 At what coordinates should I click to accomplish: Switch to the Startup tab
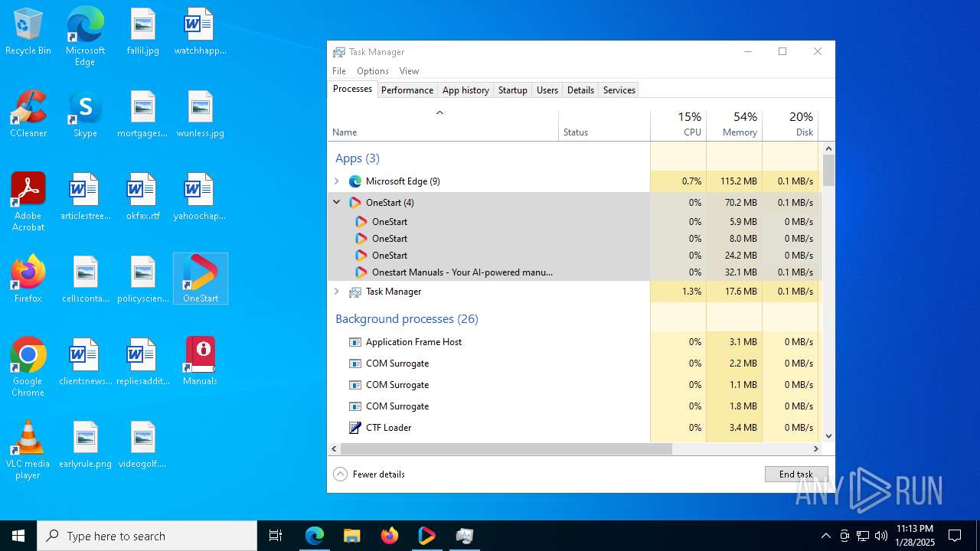512,90
